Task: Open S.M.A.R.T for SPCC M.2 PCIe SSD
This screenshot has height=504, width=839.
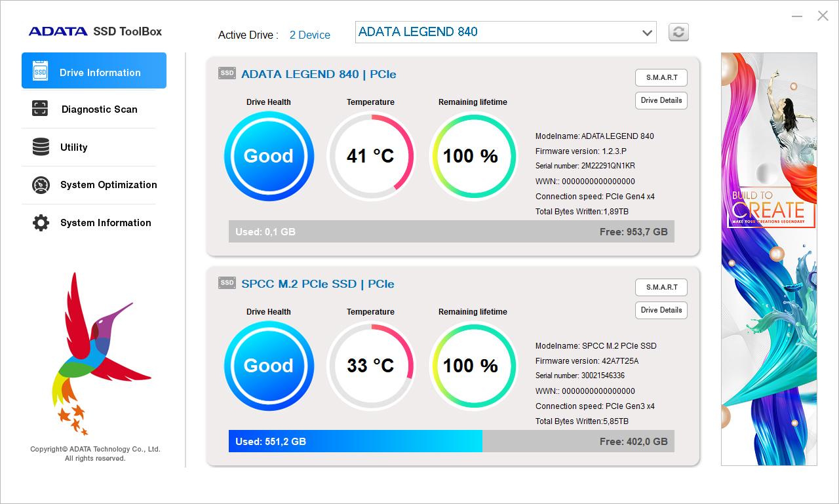Action: tap(661, 287)
